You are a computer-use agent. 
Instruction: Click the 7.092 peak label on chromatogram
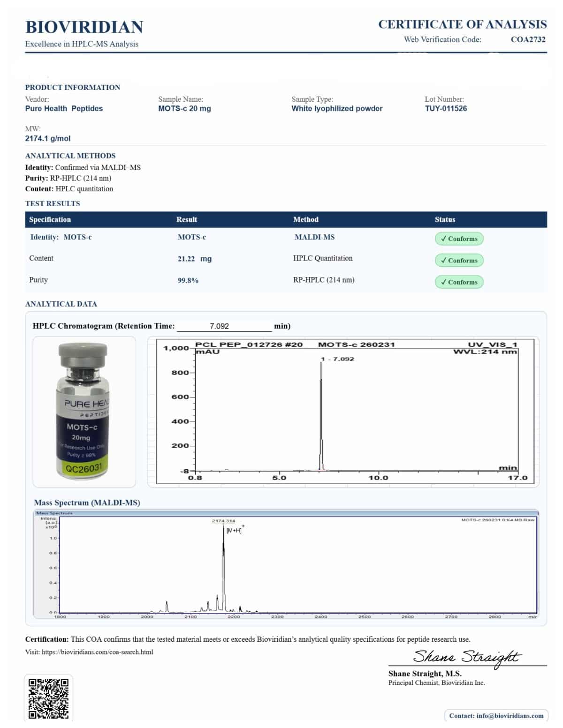338,359
